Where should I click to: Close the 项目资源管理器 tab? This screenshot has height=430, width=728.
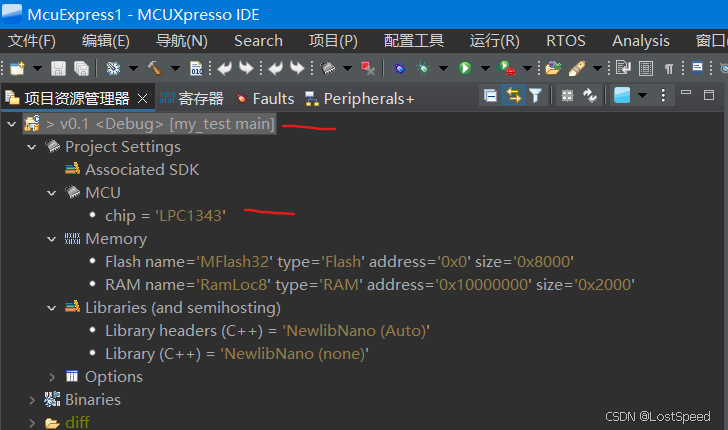coord(143,98)
